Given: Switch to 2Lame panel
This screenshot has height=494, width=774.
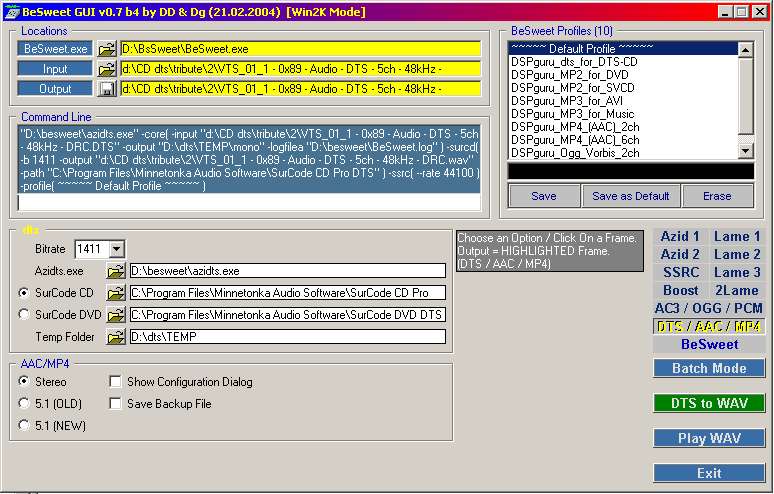Looking at the screenshot, I should pyautogui.click(x=736, y=290).
